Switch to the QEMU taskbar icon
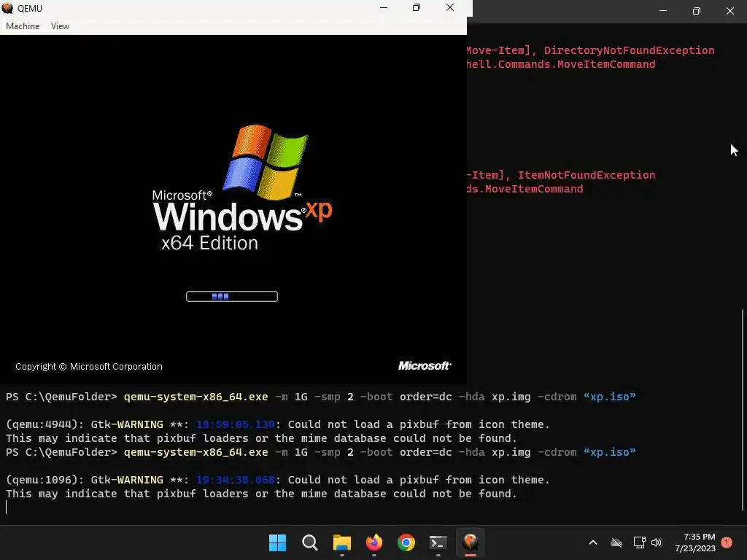Image resolution: width=747 pixels, height=560 pixels. 471,542
